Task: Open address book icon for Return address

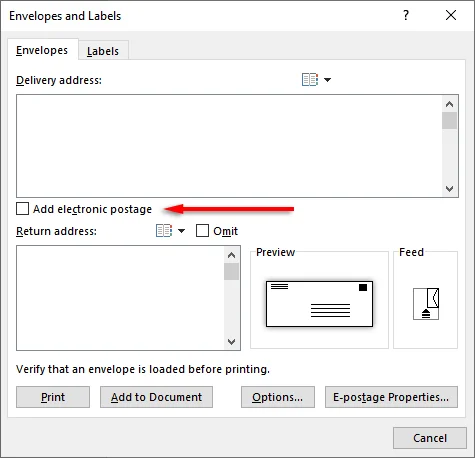Action: [164, 231]
